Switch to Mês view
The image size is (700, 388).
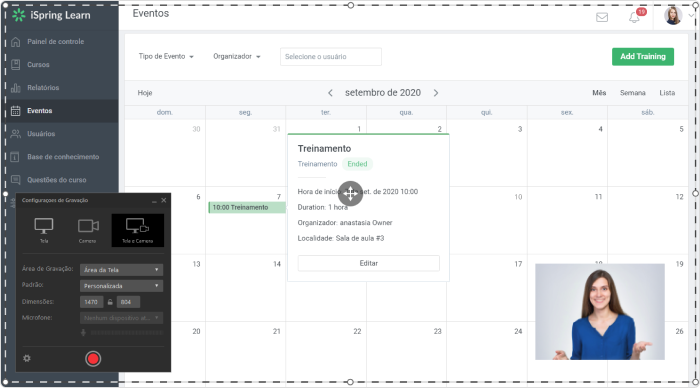click(x=599, y=93)
